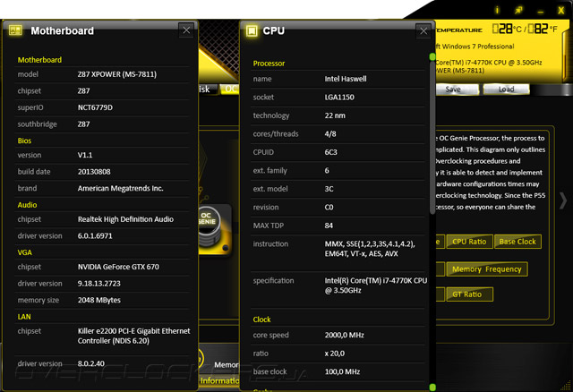
Task: Click the LAN section heading
Action: pyautogui.click(x=24, y=317)
